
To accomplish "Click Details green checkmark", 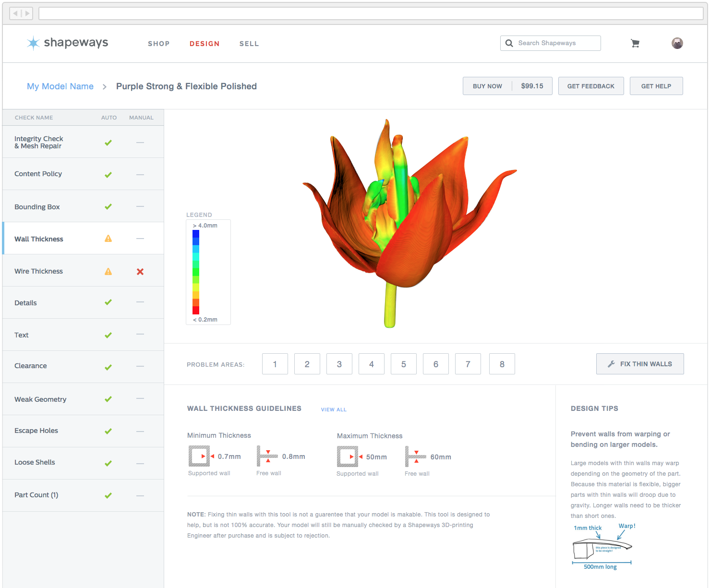I will [x=108, y=302].
